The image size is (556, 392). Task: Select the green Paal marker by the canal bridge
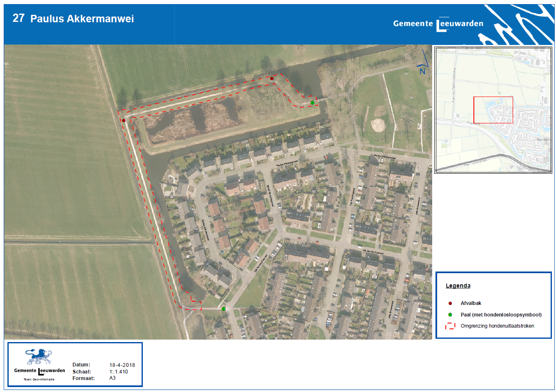click(x=312, y=102)
